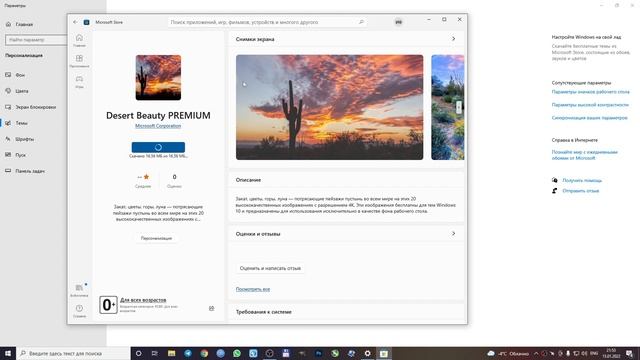Open Task View on taskbar
Screen dimensions: 640x360
pyautogui.click(x=155, y=353)
